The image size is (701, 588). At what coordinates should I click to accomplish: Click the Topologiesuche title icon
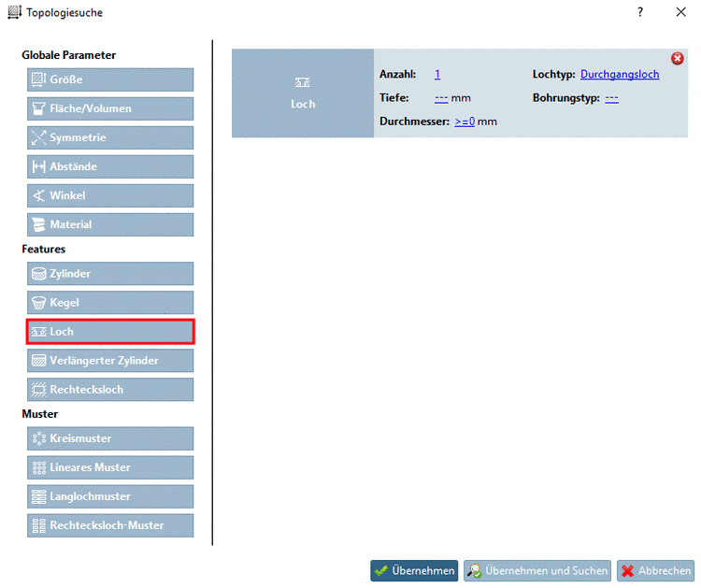pyautogui.click(x=14, y=12)
